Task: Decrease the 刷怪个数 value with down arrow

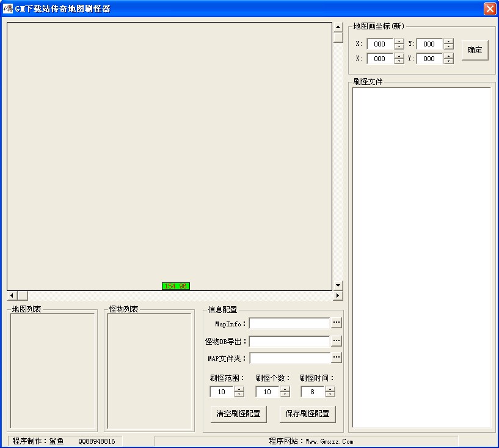Action: (285, 395)
